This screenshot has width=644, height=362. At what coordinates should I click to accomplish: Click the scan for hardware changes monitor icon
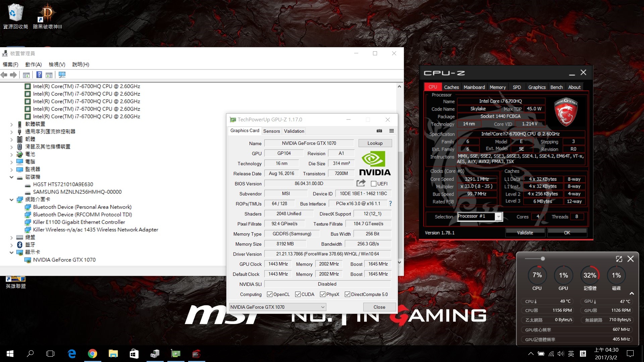[x=62, y=75]
